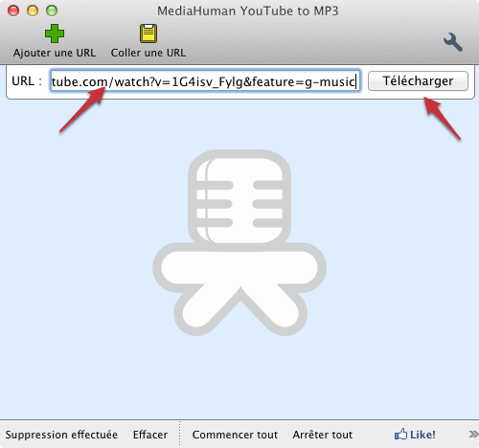Close the window with the red button

pos(13,11)
